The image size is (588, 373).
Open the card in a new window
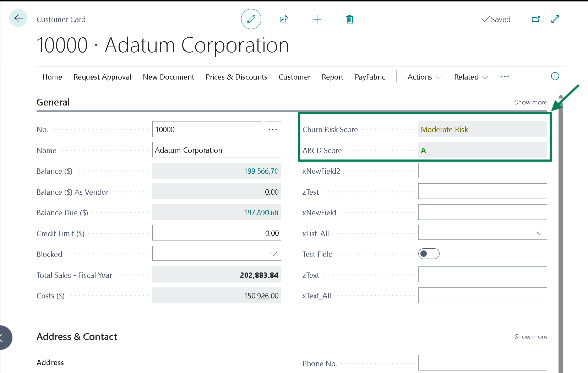[536, 19]
